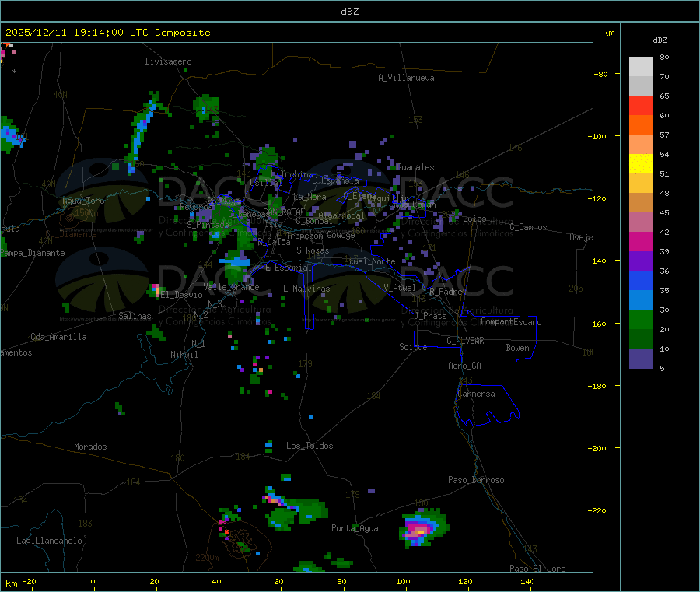700x592 pixels.
Task: Click the Punta_Agua location label
Action: coord(355,528)
